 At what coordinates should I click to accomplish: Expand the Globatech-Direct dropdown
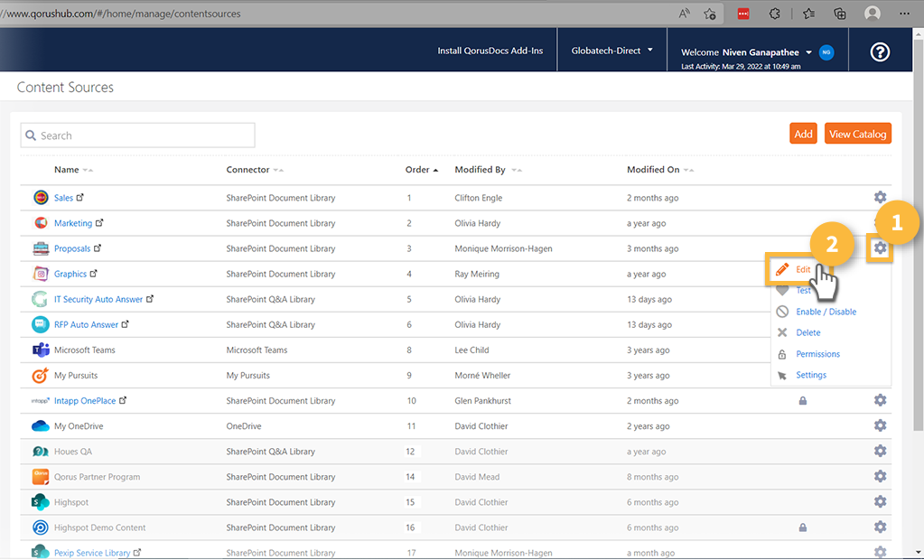click(611, 51)
